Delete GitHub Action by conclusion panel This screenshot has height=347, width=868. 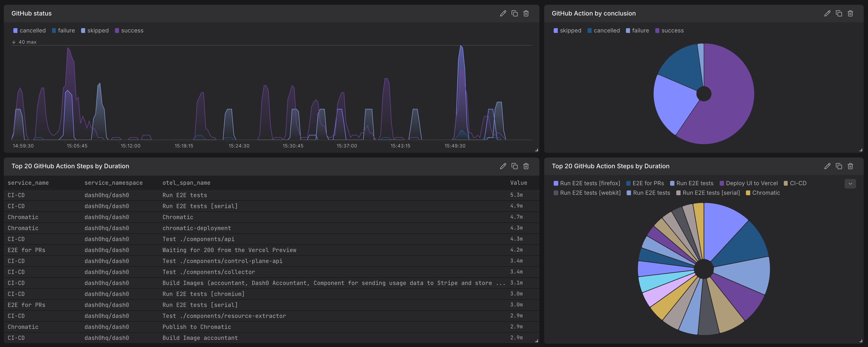(x=851, y=14)
